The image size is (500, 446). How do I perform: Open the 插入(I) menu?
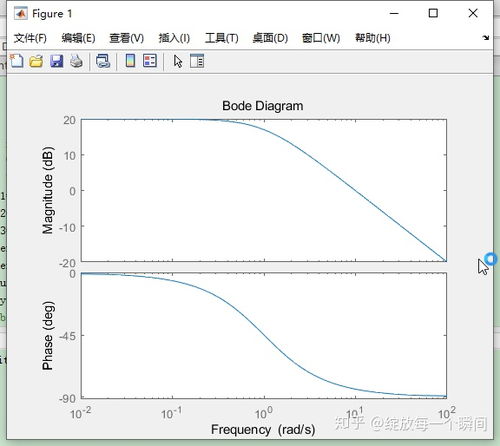(174, 38)
